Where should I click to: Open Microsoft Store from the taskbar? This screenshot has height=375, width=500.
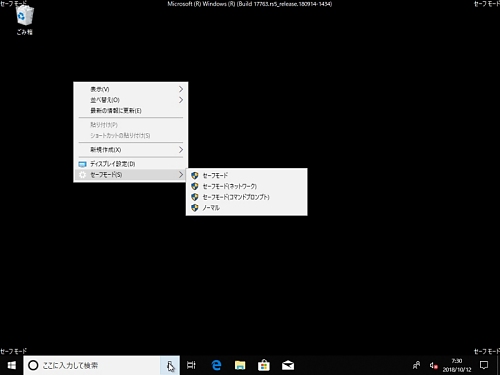264,365
